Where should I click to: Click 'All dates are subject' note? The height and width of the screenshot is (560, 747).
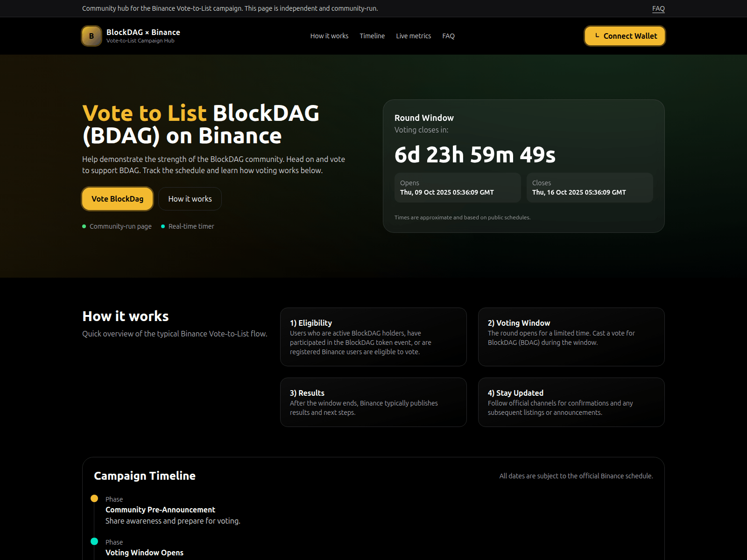click(x=576, y=476)
